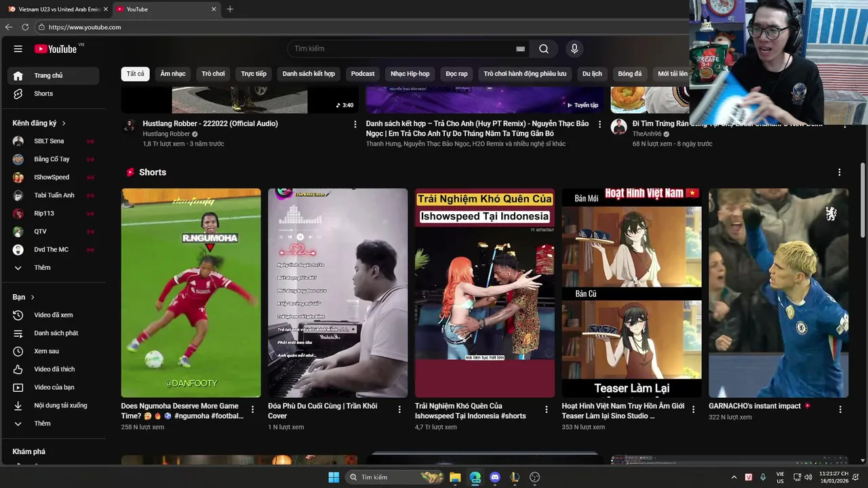Open the YouTube hamburger guide menu
The image size is (868, 488).
pyautogui.click(x=18, y=49)
